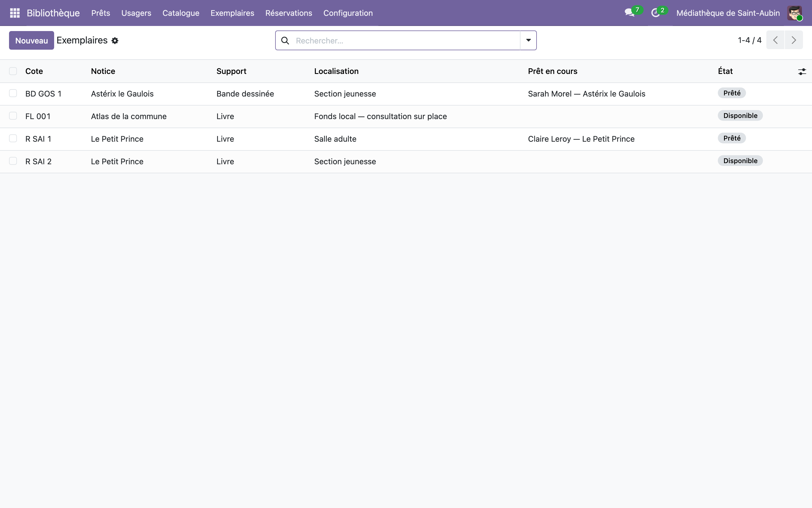Open the activities clock icon
Screen dimensions: 812x508
pyautogui.click(x=655, y=13)
